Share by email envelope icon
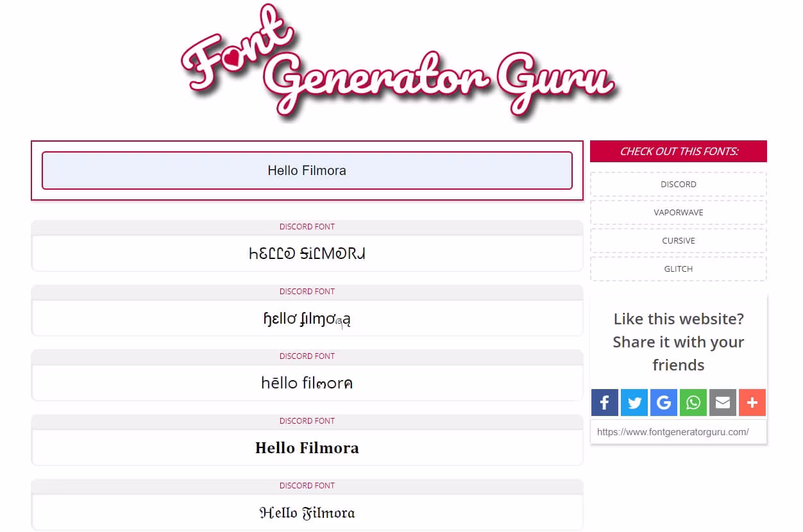 click(x=722, y=403)
